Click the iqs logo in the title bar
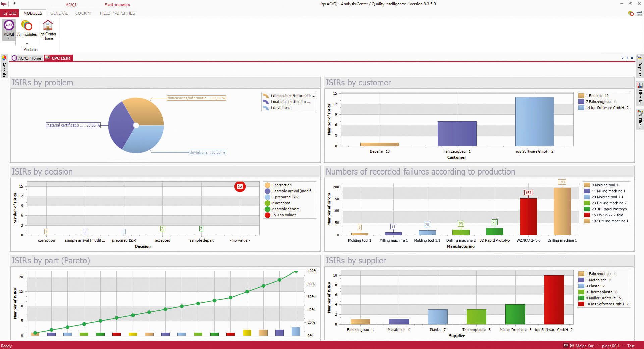The image size is (644, 349). tap(4, 4)
